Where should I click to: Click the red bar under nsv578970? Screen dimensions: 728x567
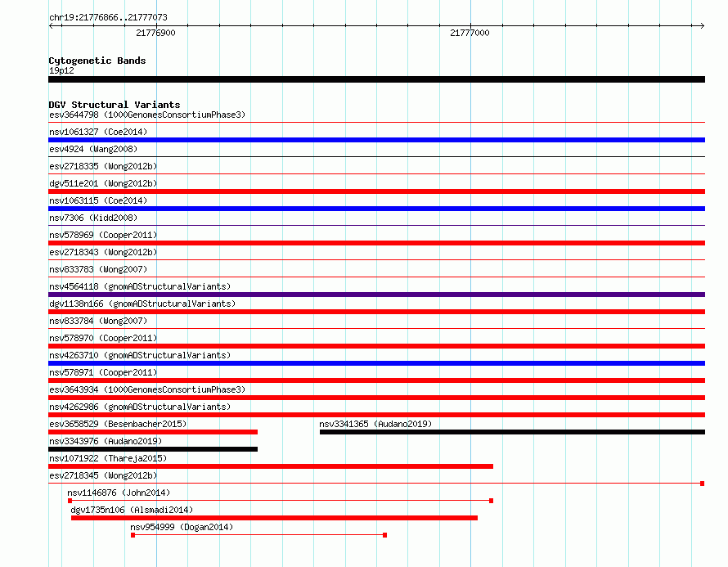click(x=376, y=346)
